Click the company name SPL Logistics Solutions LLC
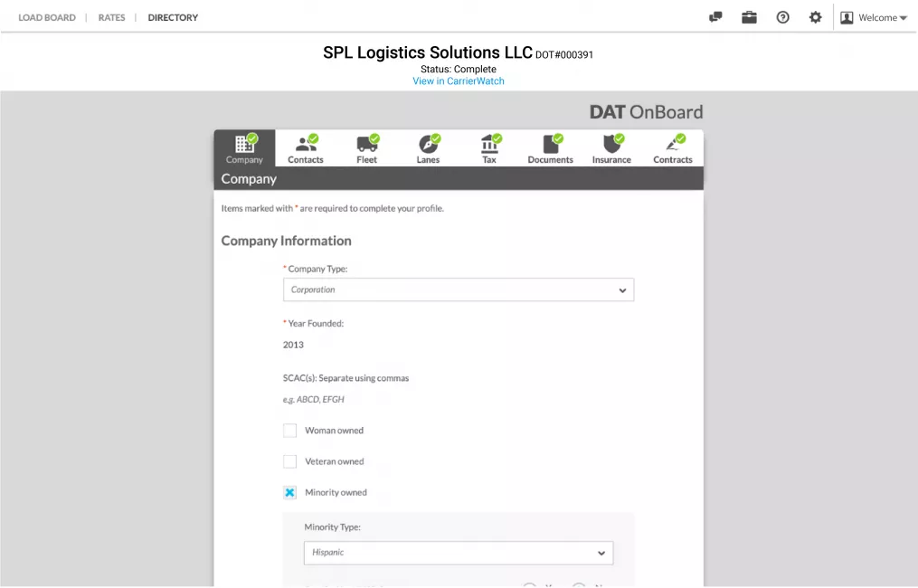This screenshot has width=918, height=588. [428, 52]
